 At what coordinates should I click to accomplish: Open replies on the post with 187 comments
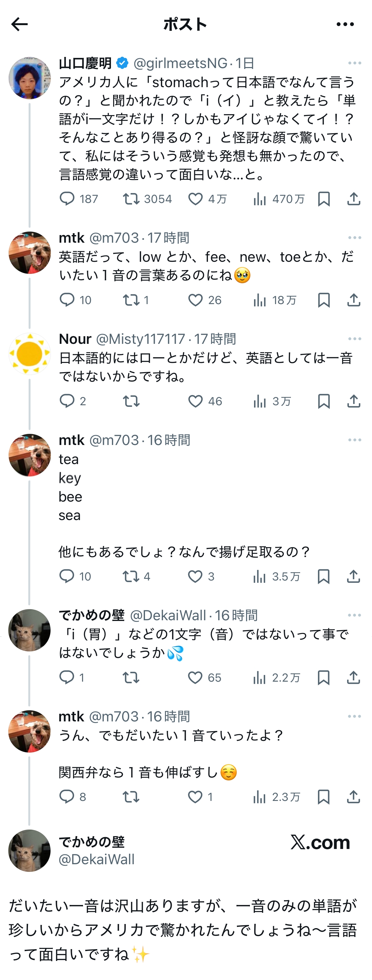(x=67, y=199)
